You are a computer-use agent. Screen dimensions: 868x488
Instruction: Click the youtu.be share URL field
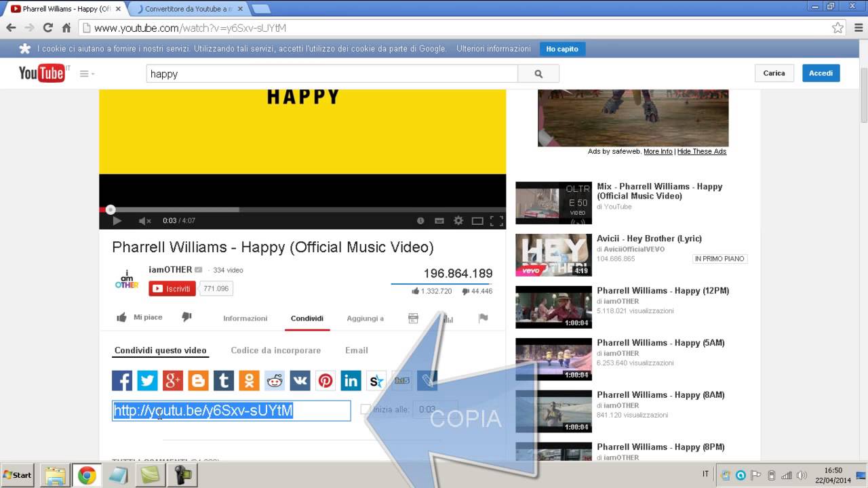pos(231,411)
